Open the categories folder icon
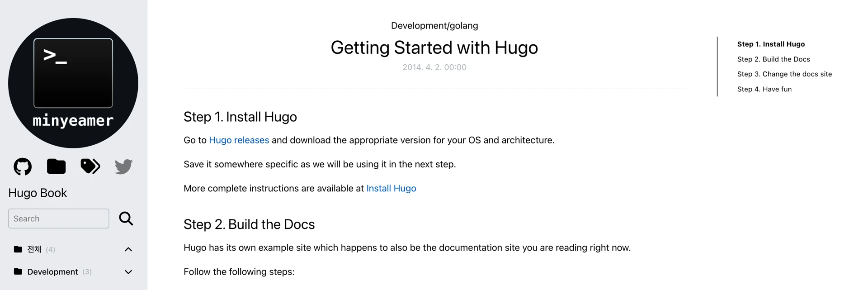Image resolution: width=868 pixels, height=290 pixels. click(57, 166)
